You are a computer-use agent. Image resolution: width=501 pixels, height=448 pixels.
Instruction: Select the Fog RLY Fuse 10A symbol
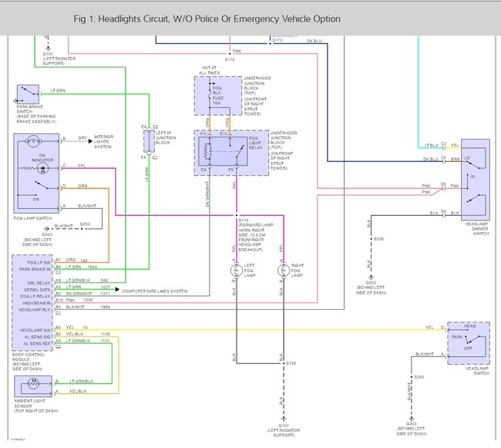[x=210, y=93]
